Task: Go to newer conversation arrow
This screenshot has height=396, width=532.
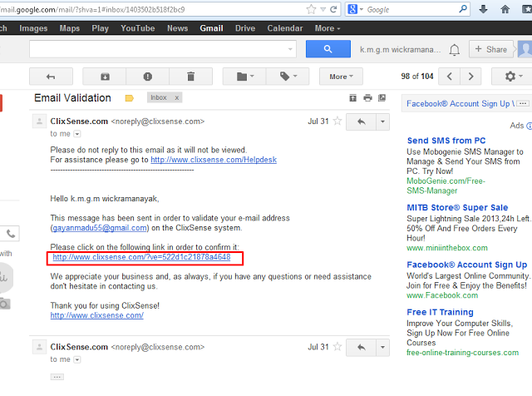Action: coord(449,77)
